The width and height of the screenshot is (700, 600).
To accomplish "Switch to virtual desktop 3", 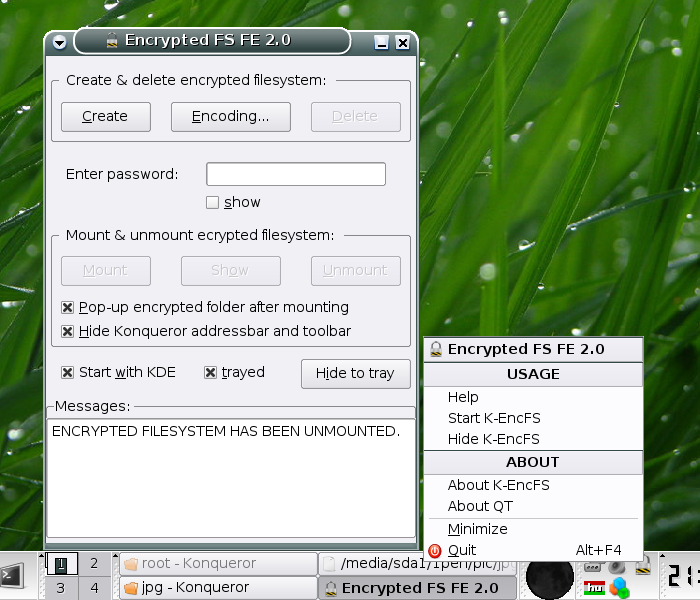I will (x=61, y=588).
